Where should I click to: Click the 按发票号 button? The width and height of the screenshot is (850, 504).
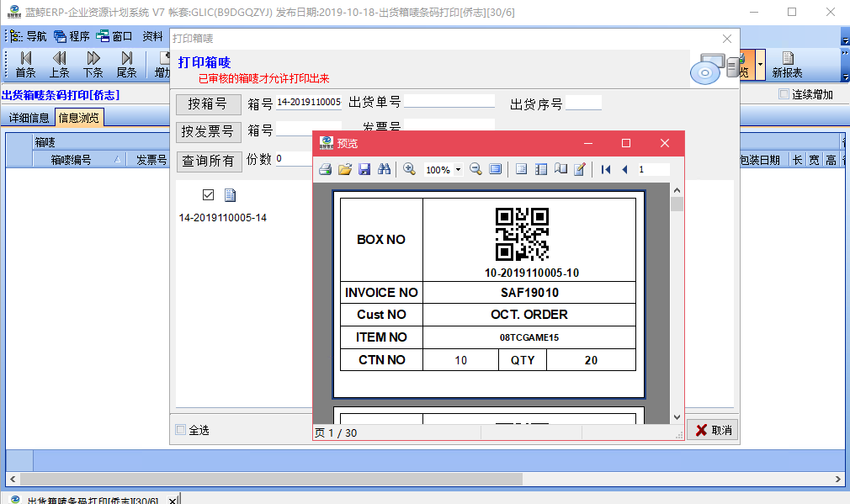pos(208,132)
